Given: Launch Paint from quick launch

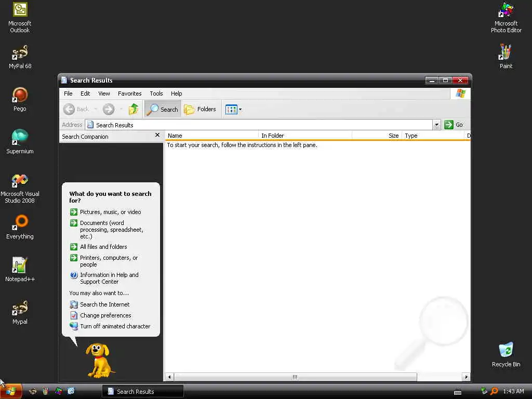Looking at the screenshot, I should 46,391.
